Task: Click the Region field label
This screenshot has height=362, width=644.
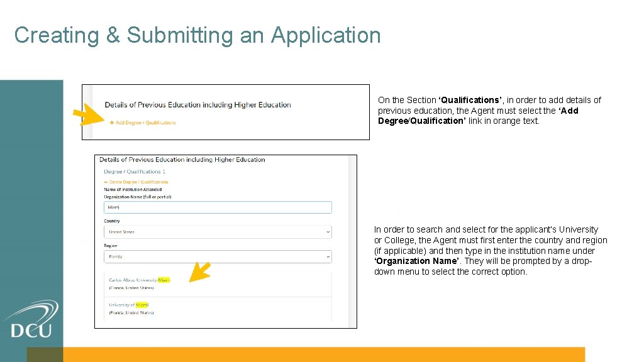Action: (x=111, y=246)
